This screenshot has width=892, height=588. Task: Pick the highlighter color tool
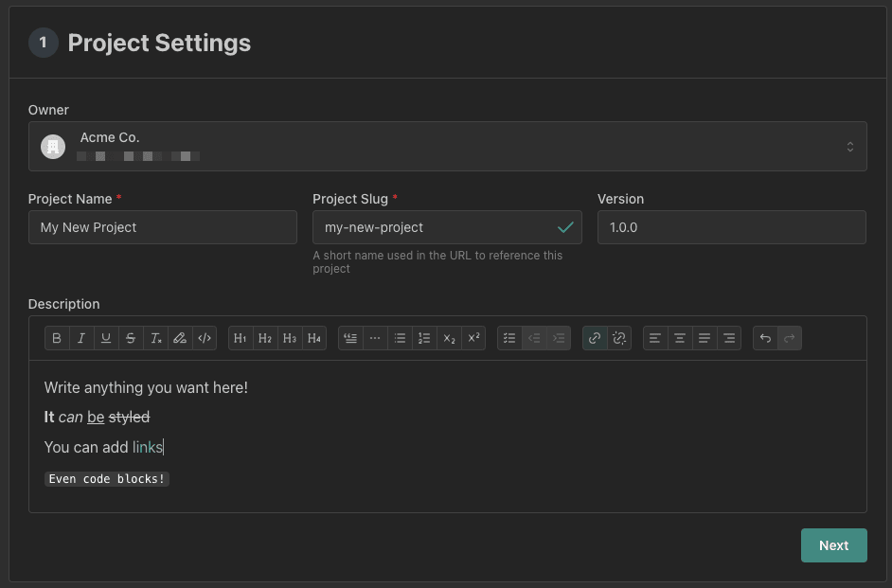tap(180, 338)
